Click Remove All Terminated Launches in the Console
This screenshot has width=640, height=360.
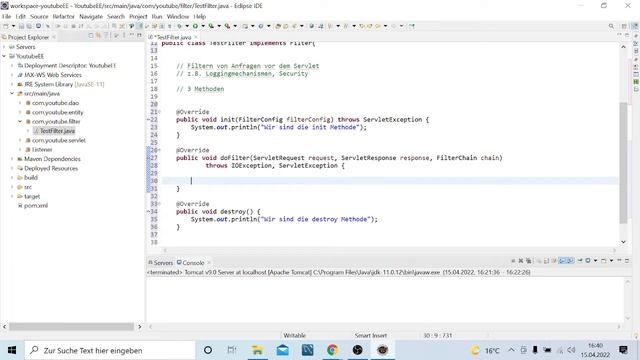click(529, 260)
